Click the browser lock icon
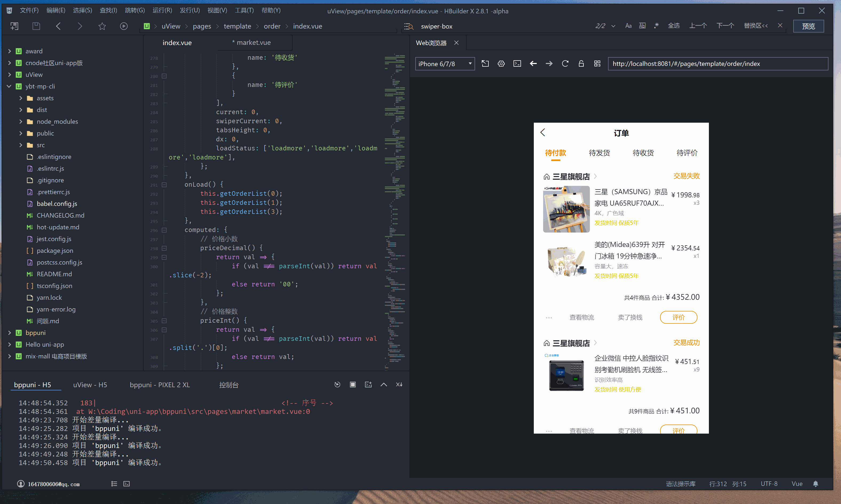This screenshot has width=841, height=504. 581,63
